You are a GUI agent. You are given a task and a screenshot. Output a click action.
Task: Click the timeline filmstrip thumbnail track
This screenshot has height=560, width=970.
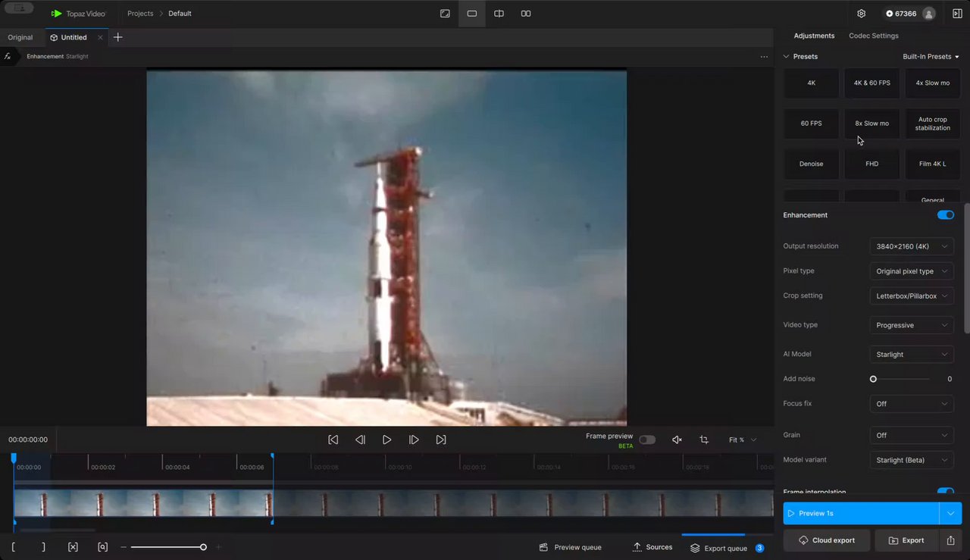pyautogui.click(x=394, y=503)
